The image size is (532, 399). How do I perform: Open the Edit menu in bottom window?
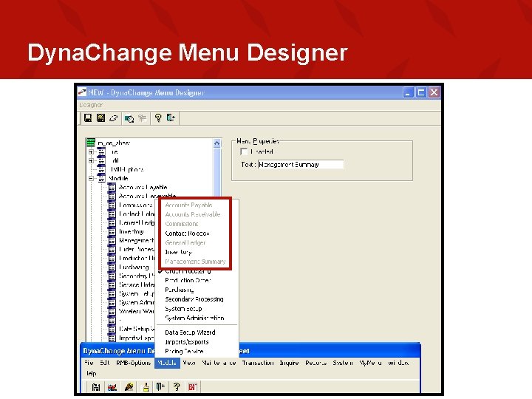click(104, 363)
